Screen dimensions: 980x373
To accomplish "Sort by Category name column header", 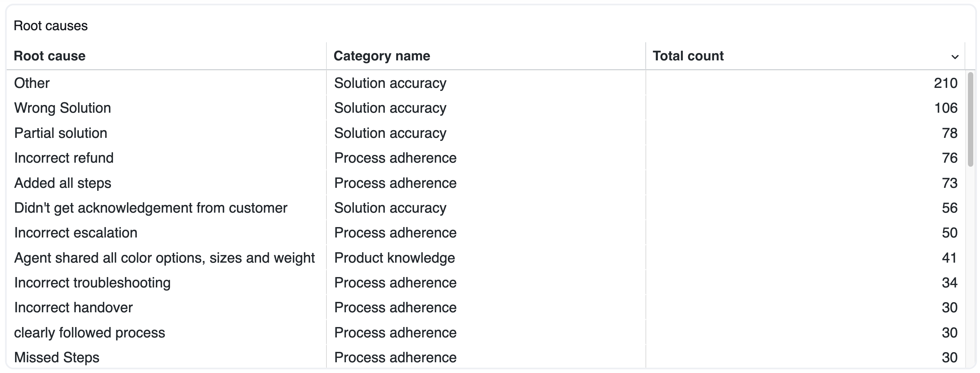I will pos(381,56).
